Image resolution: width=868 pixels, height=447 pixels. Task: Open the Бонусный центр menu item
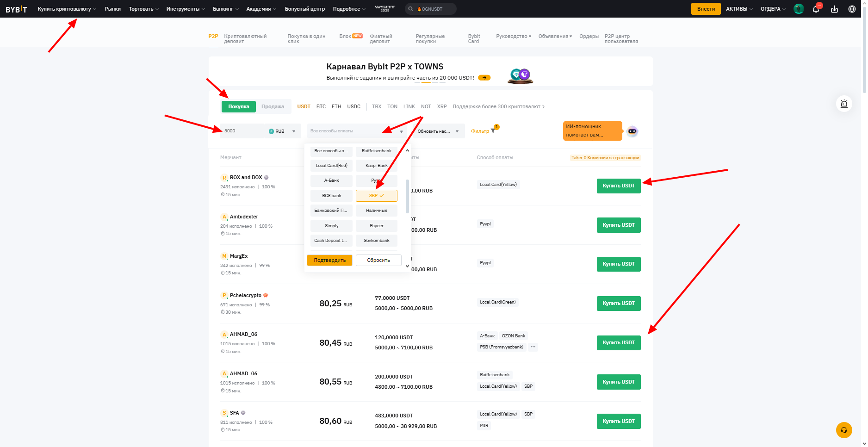point(305,9)
